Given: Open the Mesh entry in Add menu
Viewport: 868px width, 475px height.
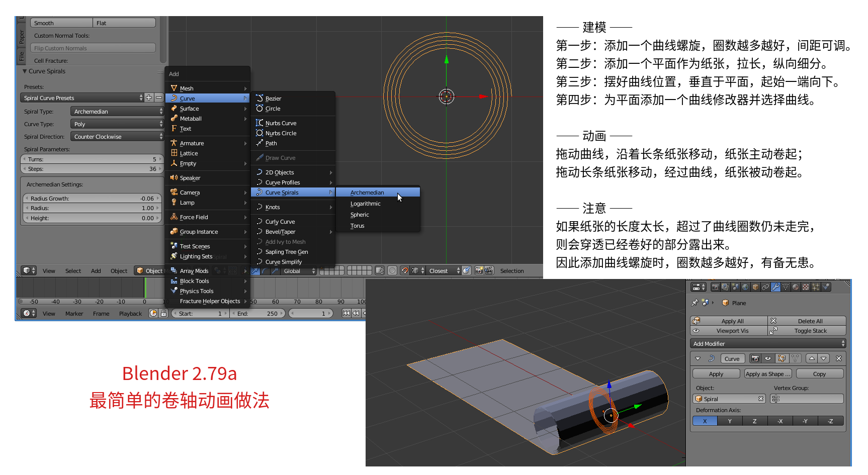Looking at the screenshot, I should click(x=208, y=88).
